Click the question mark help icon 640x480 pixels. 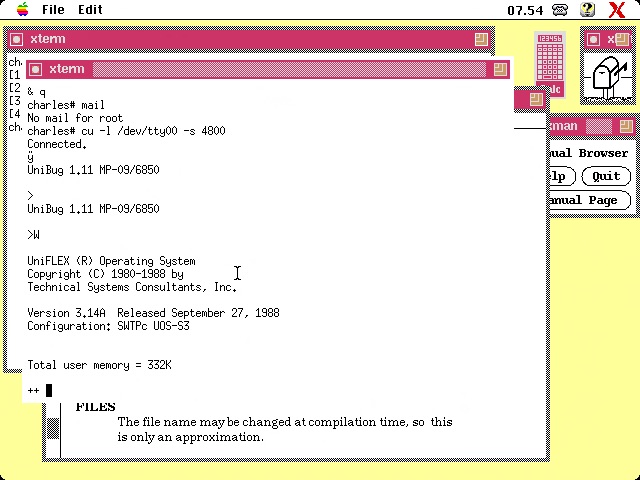tap(588, 10)
